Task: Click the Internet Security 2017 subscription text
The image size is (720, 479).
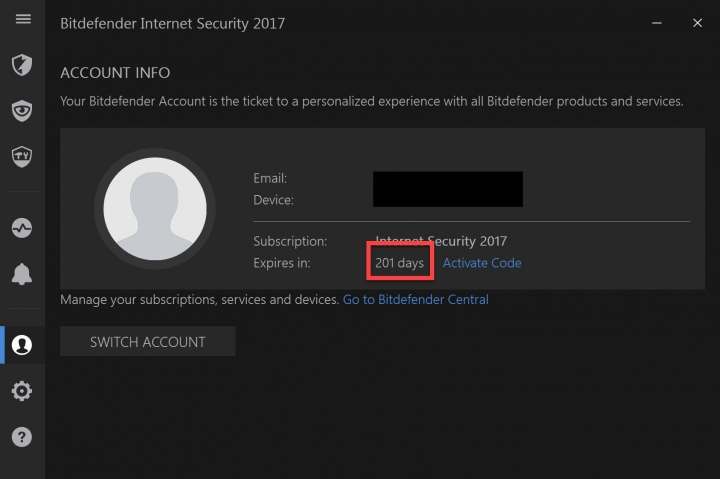Action: tap(441, 241)
